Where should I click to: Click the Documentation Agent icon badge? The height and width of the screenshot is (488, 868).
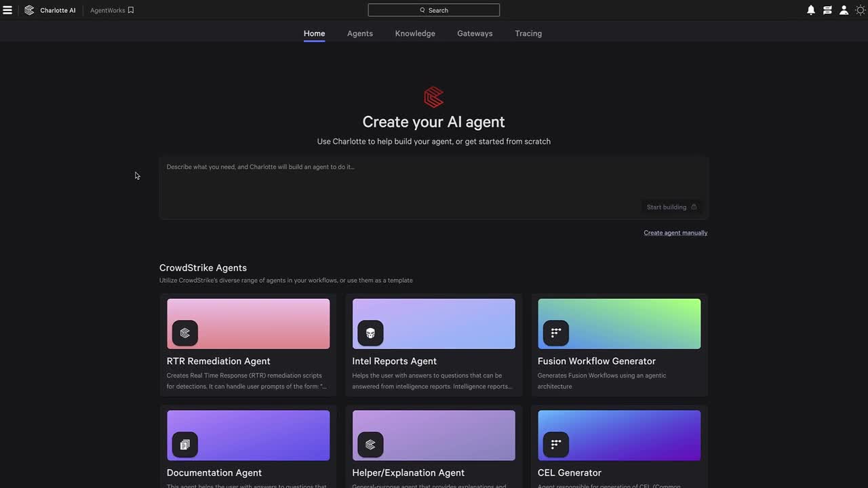(x=185, y=445)
